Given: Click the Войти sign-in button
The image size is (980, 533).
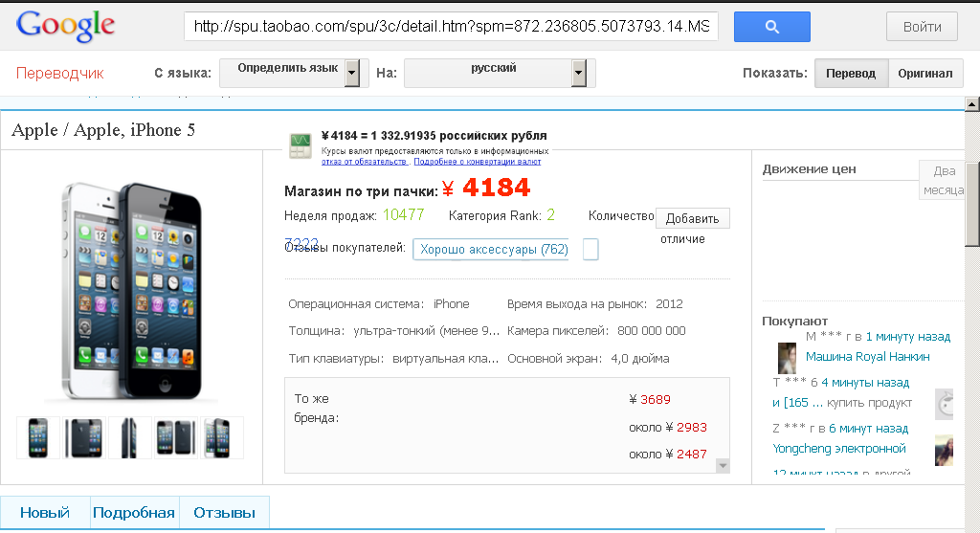Looking at the screenshot, I should coord(922,27).
